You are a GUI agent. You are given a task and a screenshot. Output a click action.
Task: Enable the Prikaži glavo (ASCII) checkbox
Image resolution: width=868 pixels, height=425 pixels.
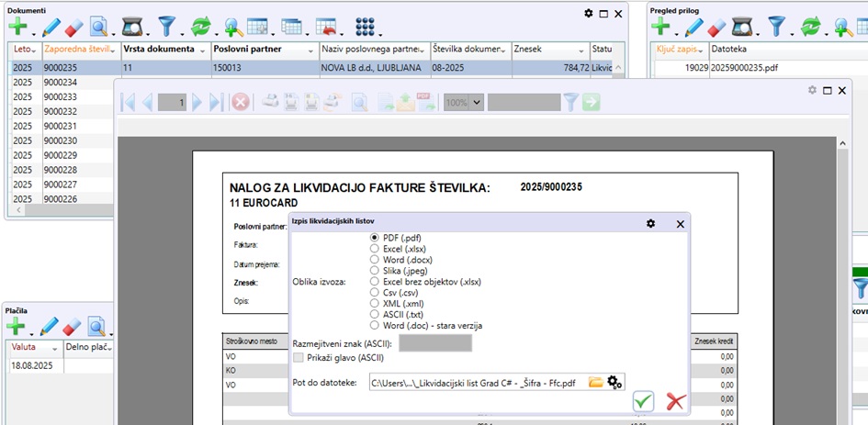(298, 357)
